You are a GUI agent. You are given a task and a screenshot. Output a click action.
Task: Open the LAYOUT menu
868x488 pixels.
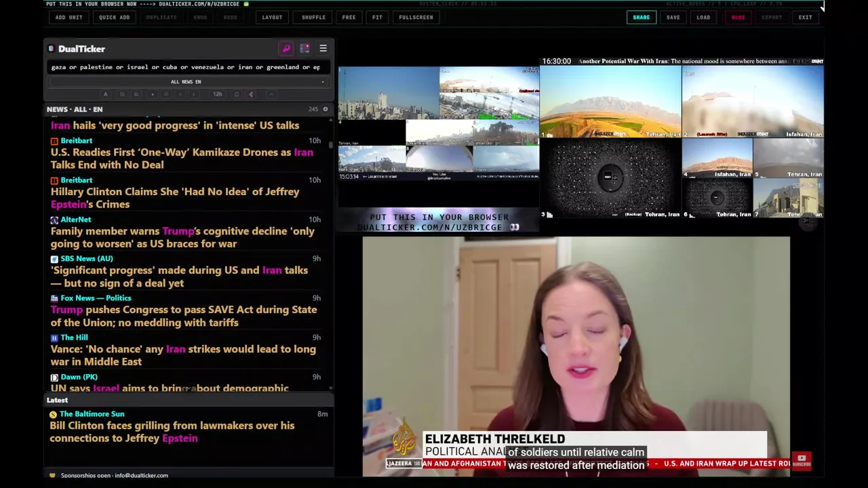tap(272, 17)
